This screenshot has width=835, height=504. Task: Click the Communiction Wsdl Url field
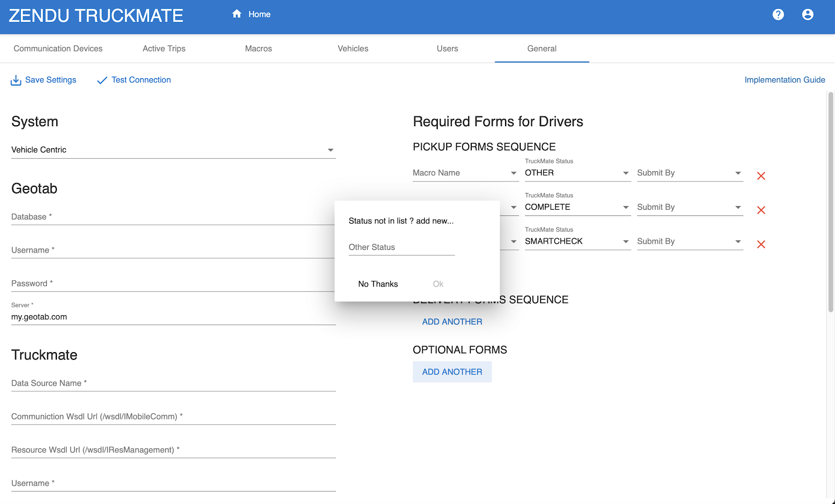click(173, 416)
